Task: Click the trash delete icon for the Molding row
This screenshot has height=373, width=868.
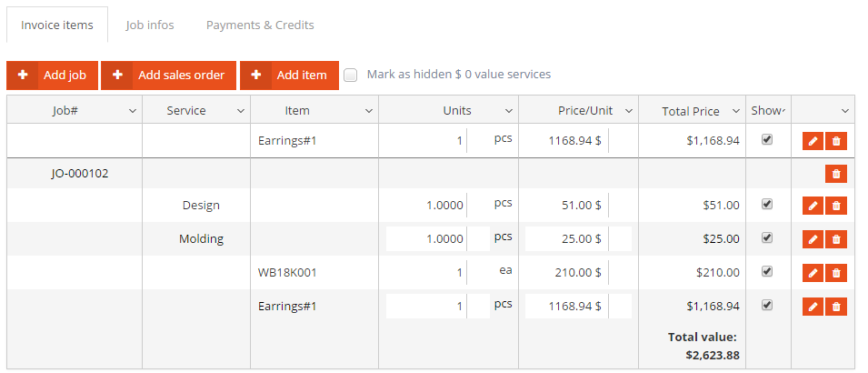Action: pyautogui.click(x=836, y=239)
